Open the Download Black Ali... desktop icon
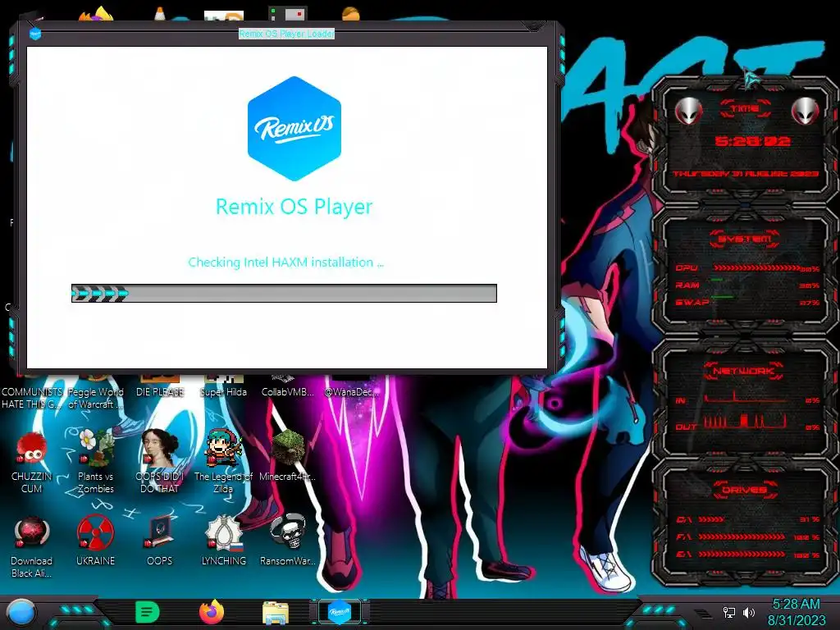 [x=32, y=547]
